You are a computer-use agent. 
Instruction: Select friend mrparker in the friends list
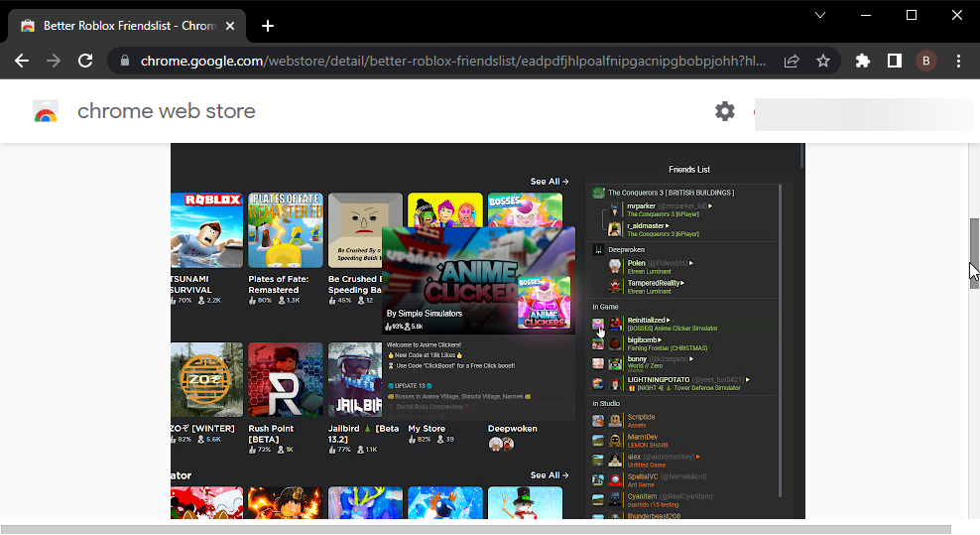pos(641,205)
